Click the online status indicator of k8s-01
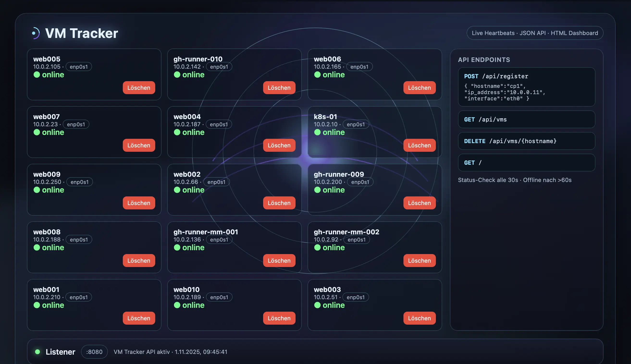The height and width of the screenshot is (364, 631). tap(318, 132)
